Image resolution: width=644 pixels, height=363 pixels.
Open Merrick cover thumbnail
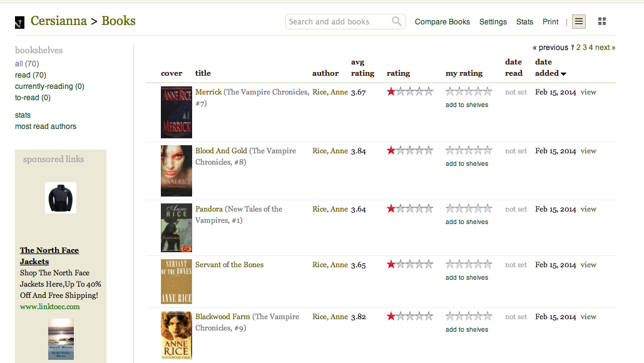(176, 112)
